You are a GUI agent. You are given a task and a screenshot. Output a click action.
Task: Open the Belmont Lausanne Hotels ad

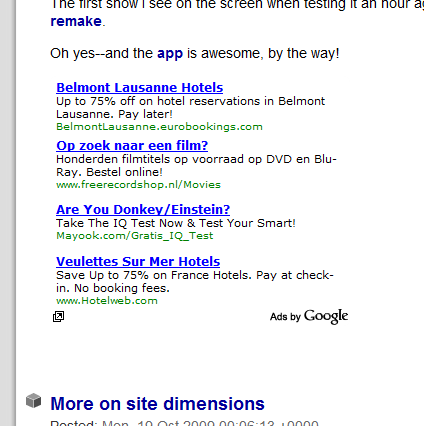click(x=139, y=87)
